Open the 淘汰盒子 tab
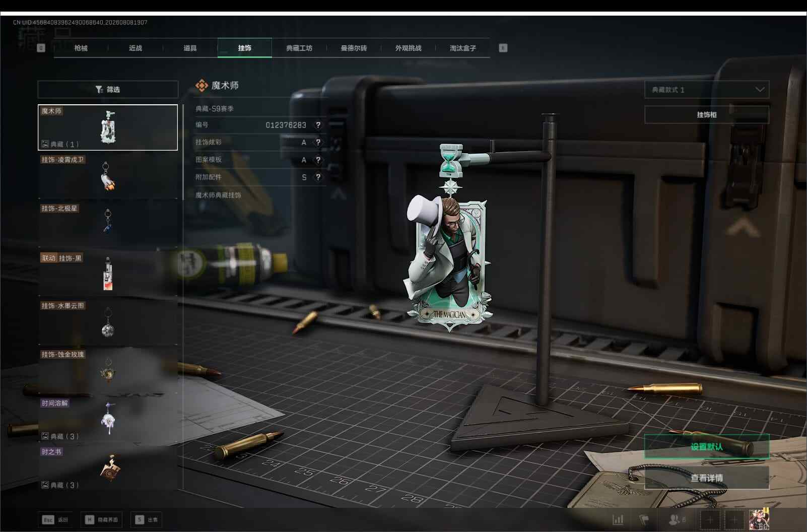The height and width of the screenshot is (532, 807). (462, 48)
